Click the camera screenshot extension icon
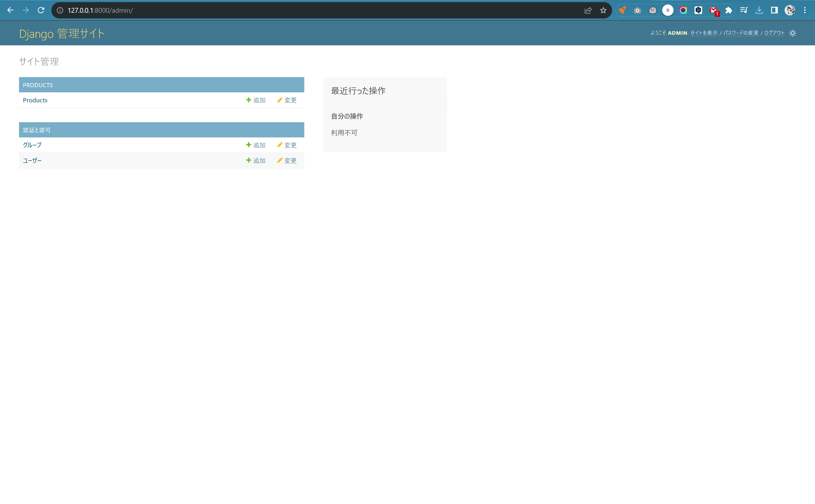Image resolution: width=815 pixels, height=504 pixels. [x=637, y=10]
